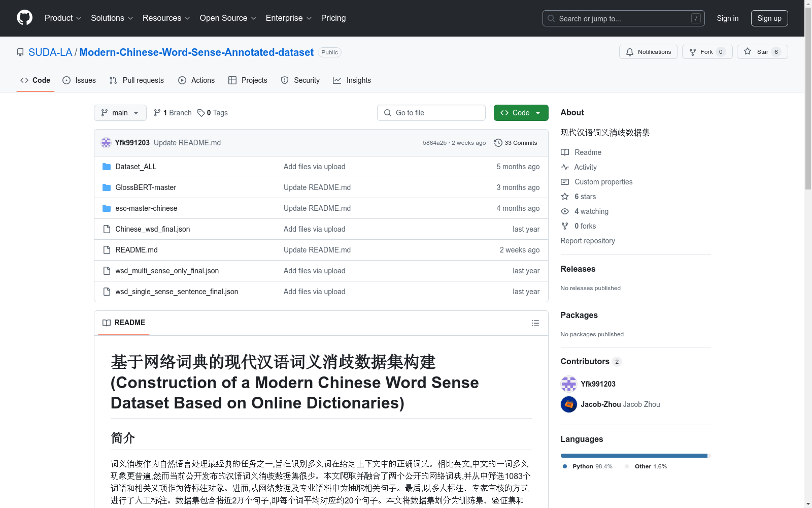The width and height of the screenshot is (812, 508).
Task: Click the Python language bar segment
Action: tap(634, 456)
